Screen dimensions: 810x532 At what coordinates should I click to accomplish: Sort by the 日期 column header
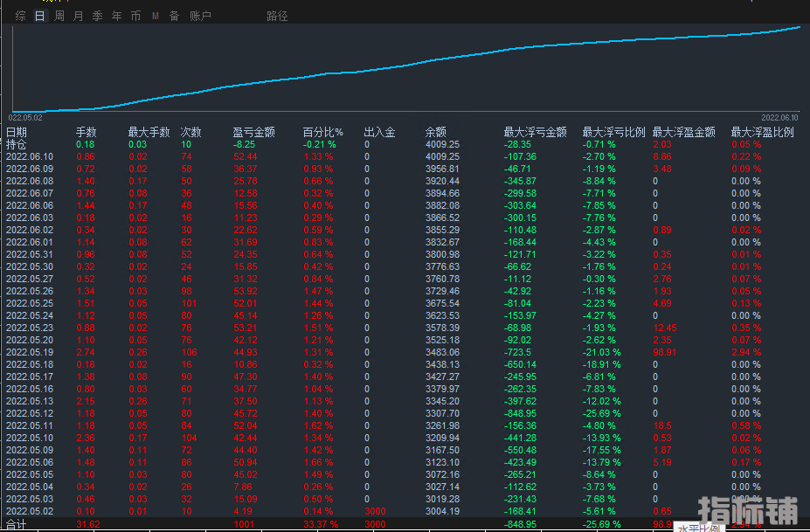pos(17,132)
